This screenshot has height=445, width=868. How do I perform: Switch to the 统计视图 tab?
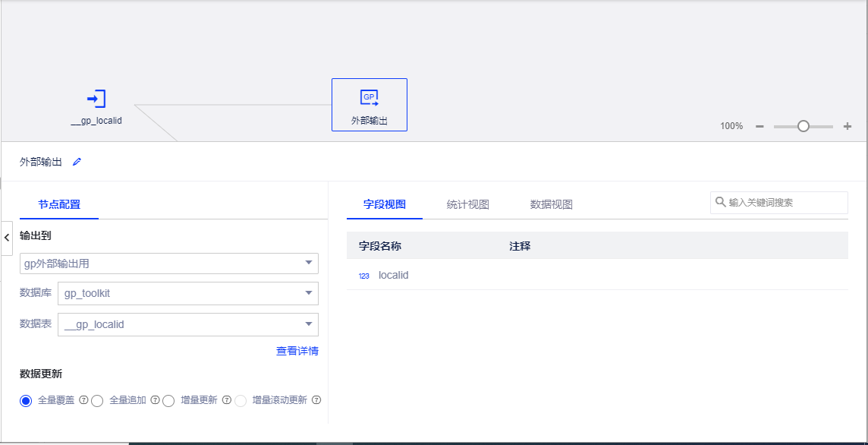[467, 204]
